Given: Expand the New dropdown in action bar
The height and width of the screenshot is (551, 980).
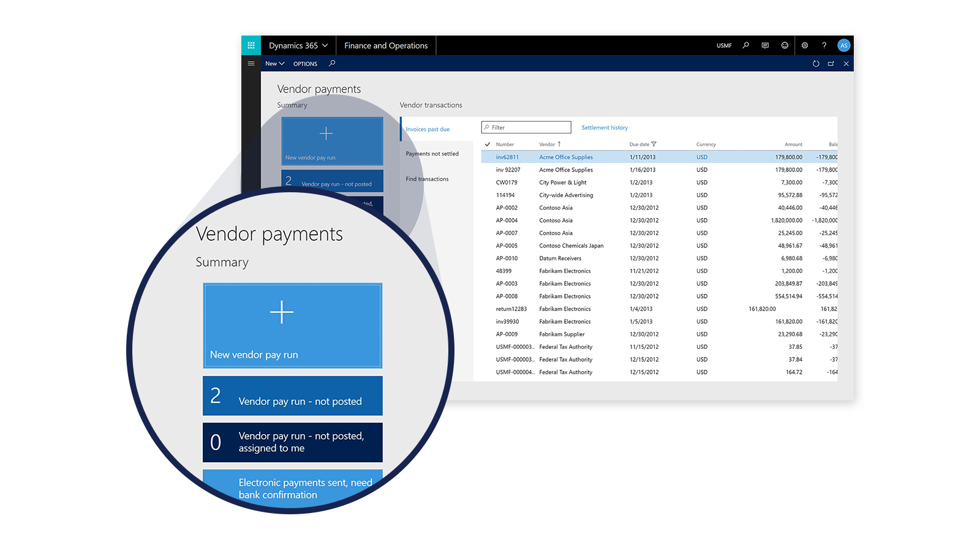Looking at the screenshot, I should pyautogui.click(x=274, y=64).
